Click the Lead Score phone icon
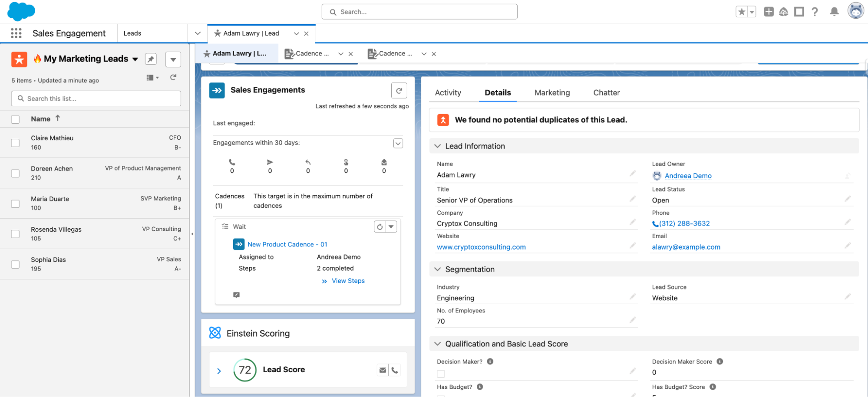The height and width of the screenshot is (397, 868). pos(395,370)
